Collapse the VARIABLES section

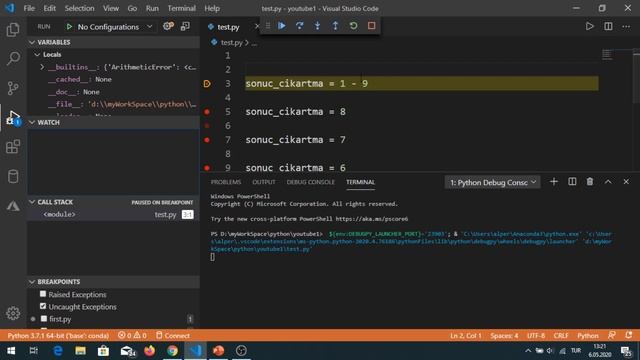pyautogui.click(x=32, y=42)
